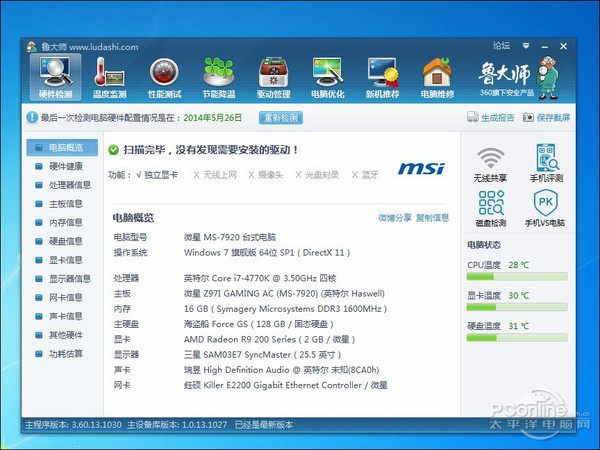600x450 pixels.
Task: Click 主设备库版本 1.0.13.1027 in status bar
Action: (177, 425)
